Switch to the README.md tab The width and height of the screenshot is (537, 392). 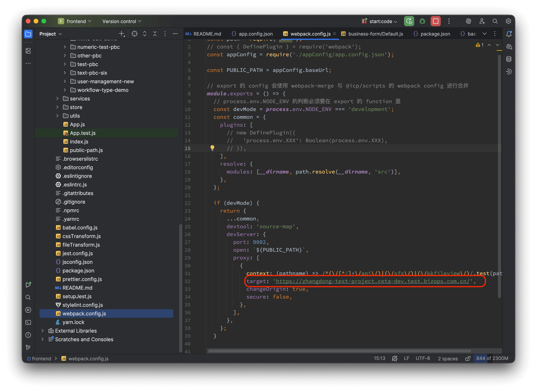pos(203,34)
